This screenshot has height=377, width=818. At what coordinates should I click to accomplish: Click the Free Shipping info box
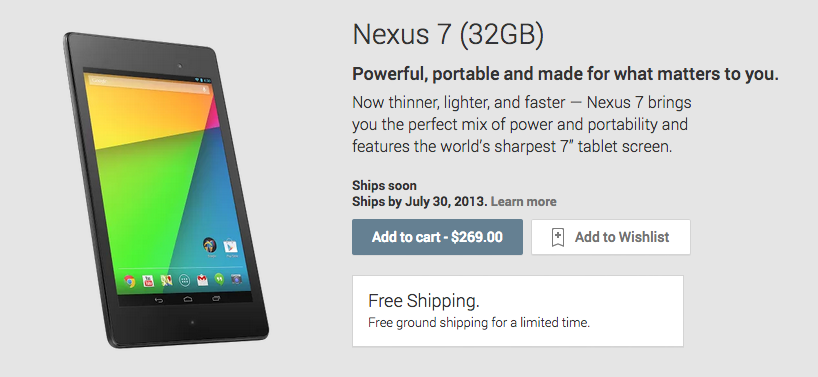pos(518,311)
